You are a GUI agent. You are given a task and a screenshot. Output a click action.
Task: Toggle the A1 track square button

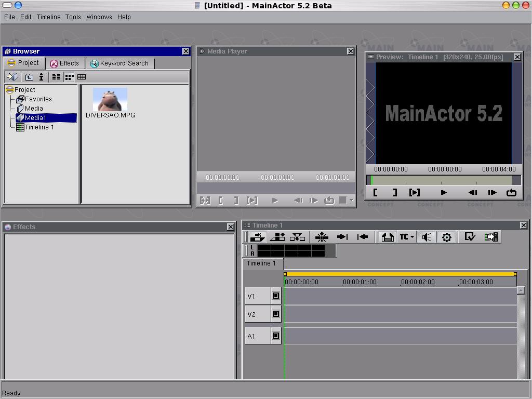(x=276, y=336)
